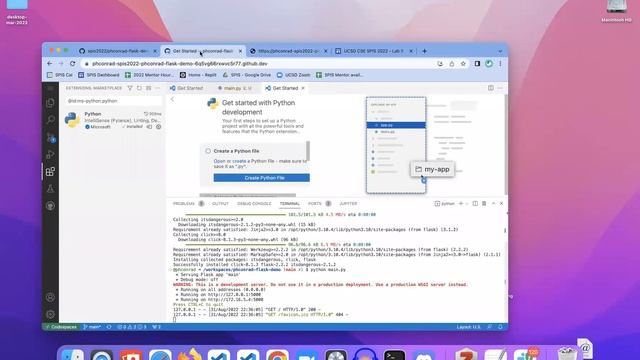Kill terminal with trash icon
Image resolution: width=640 pixels, height=360 pixels.
pos(484,204)
